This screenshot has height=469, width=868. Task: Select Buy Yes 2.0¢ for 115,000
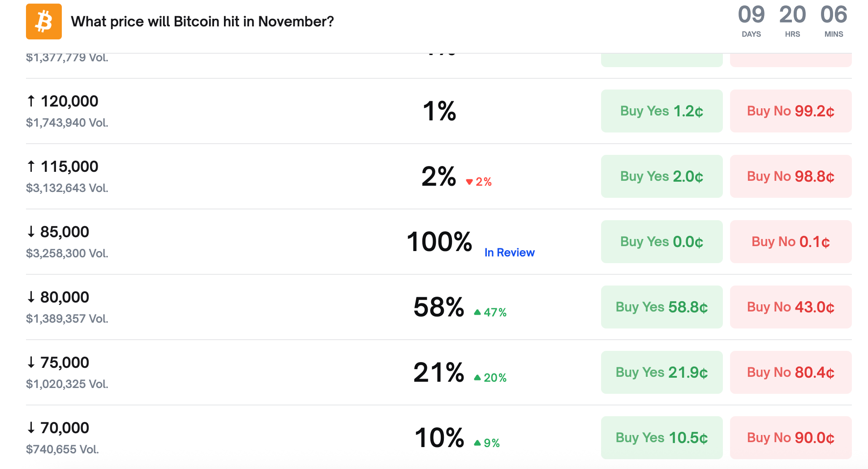point(662,176)
